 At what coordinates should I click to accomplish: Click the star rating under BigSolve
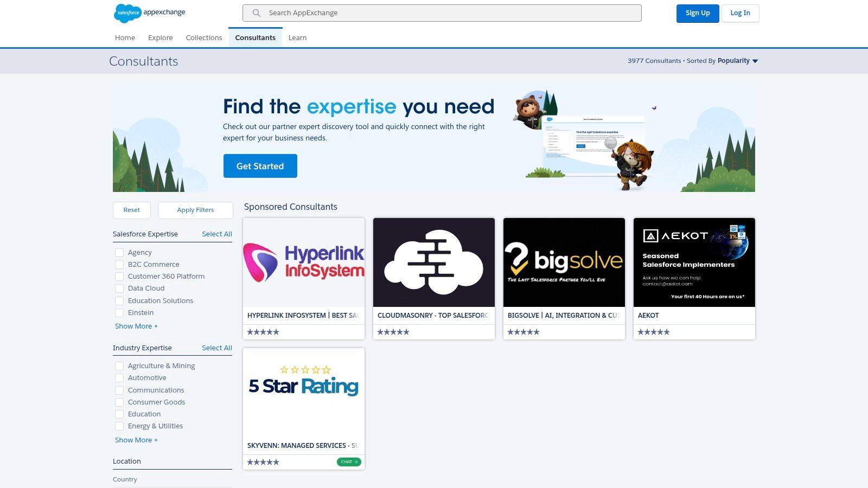click(522, 331)
